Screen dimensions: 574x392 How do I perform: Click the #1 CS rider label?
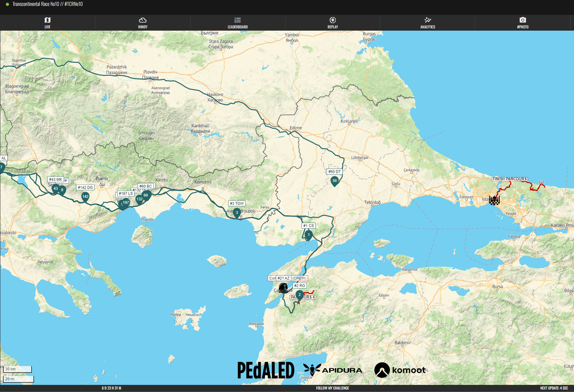coord(309,226)
